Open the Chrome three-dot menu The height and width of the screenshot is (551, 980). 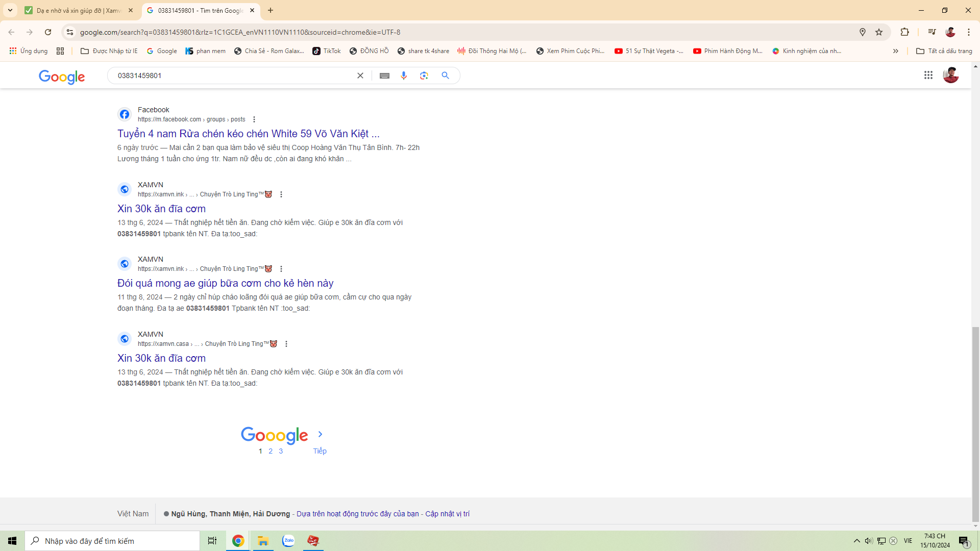pos(969,32)
